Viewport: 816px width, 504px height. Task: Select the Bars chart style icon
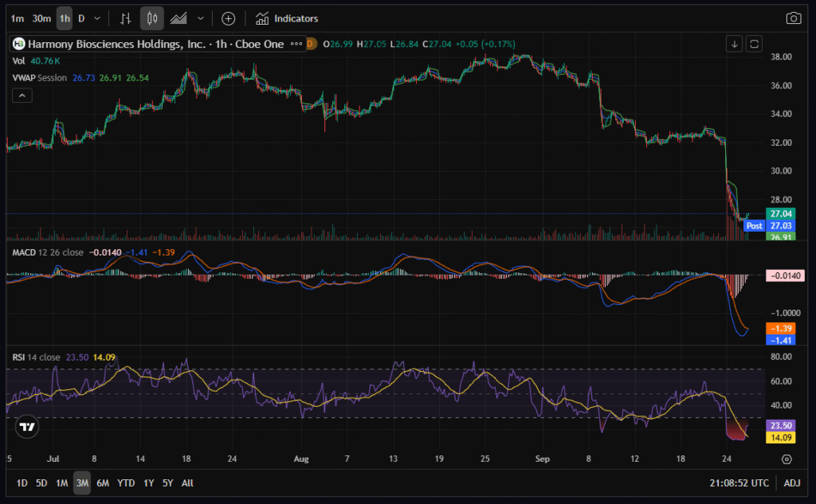pyautogui.click(x=125, y=18)
